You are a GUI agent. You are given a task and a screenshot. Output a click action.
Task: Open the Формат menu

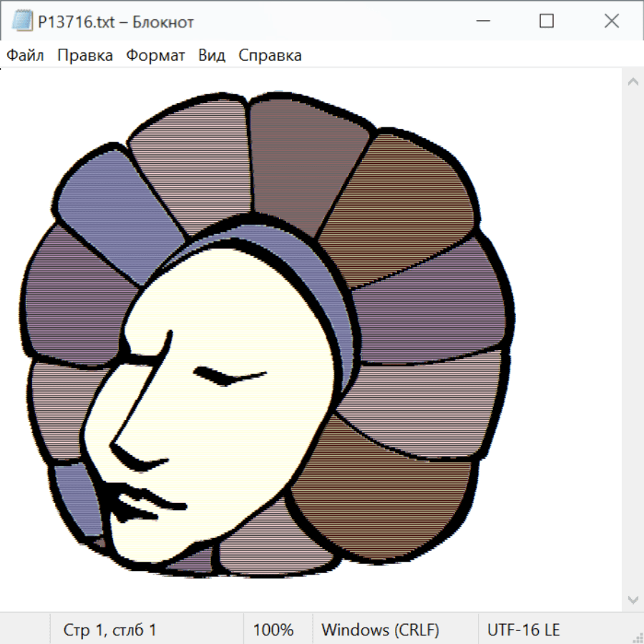(x=155, y=56)
